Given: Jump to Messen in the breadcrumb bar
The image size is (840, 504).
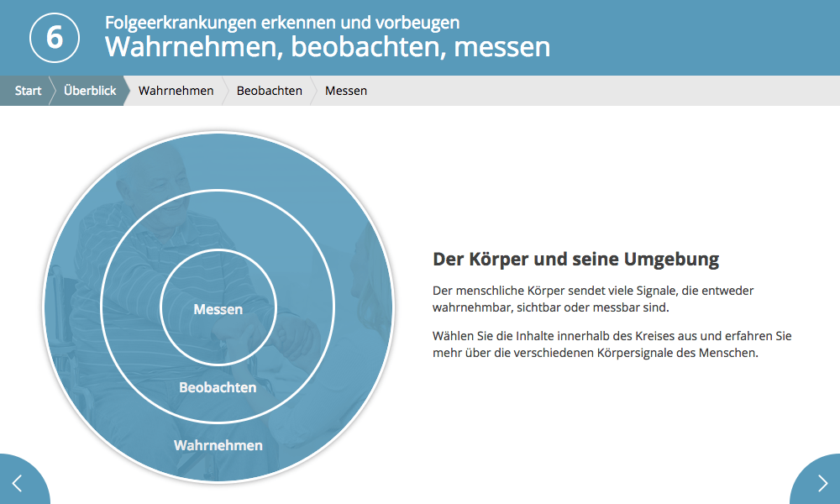Looking at the screenshot, I should tap(346, 91).
